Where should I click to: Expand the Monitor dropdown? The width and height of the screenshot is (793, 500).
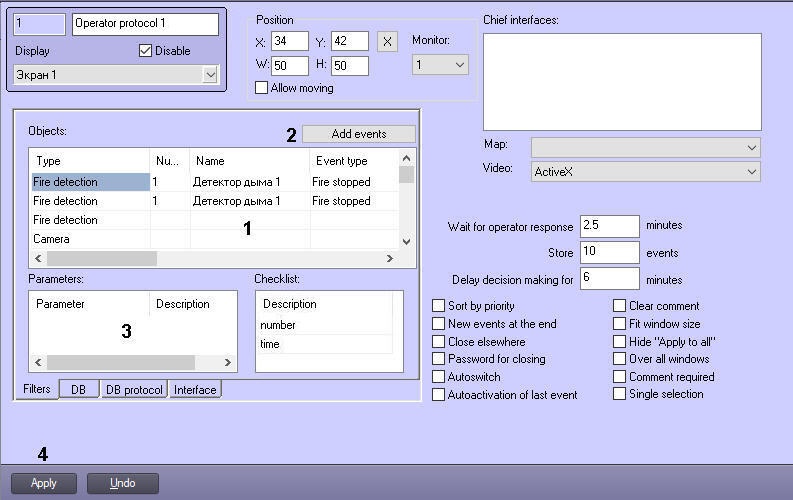click(440, 64)
